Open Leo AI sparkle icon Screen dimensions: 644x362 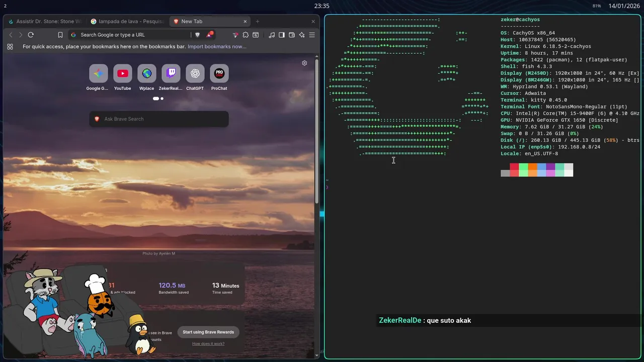coord(302,35)
